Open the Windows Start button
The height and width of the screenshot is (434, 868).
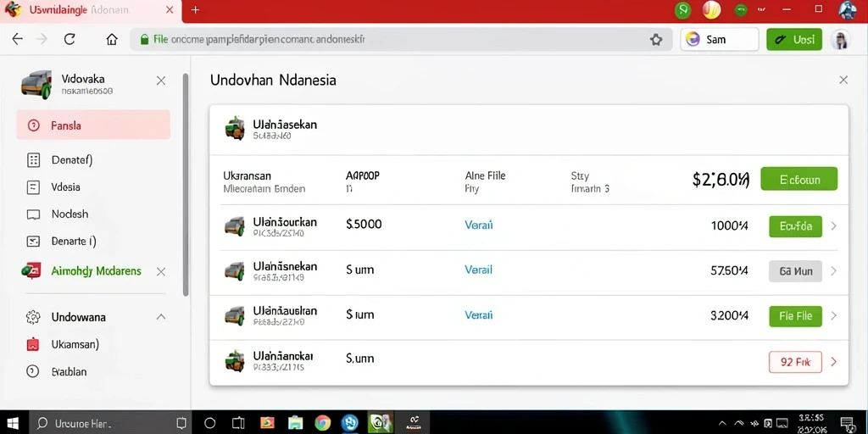click(13, 424)
